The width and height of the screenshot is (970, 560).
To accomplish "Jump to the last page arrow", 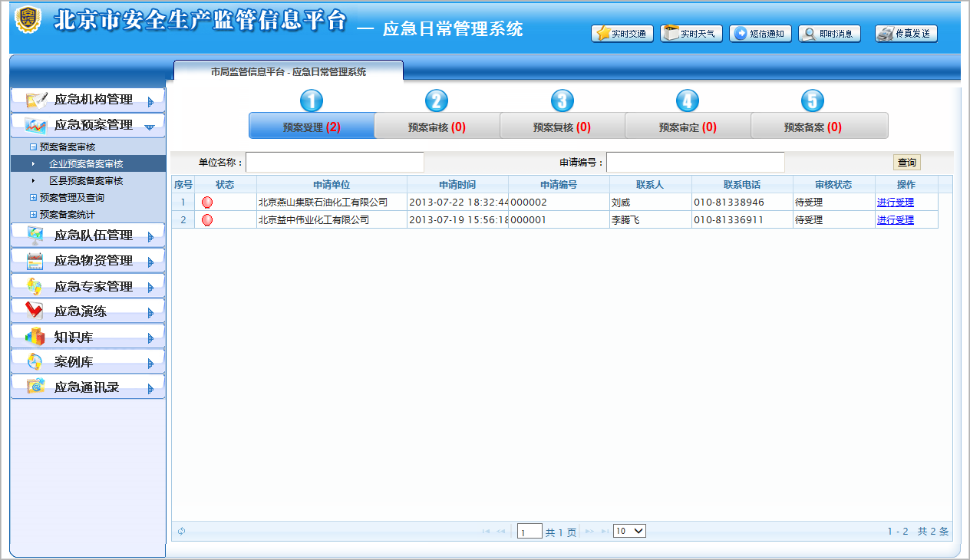I will pos(605,531).
